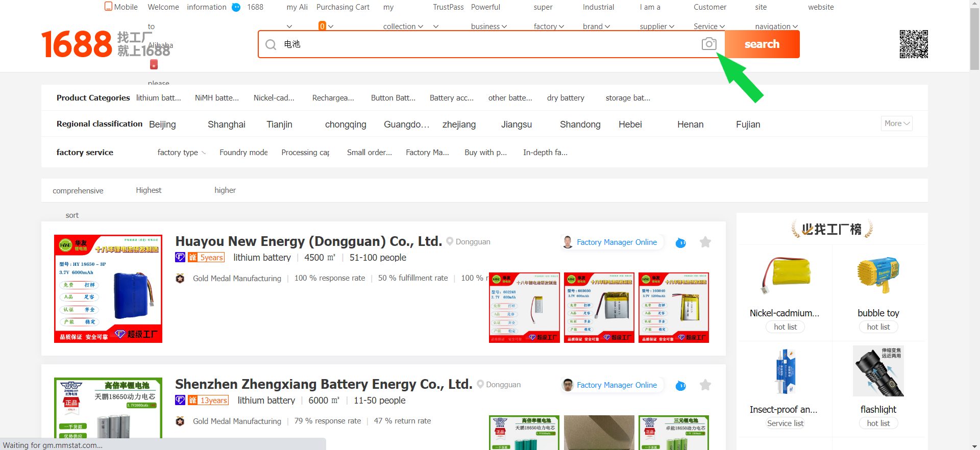Click the Huayou location pin icon
The height and width of the screenshot is (450, 980).
tap(450, 241)
